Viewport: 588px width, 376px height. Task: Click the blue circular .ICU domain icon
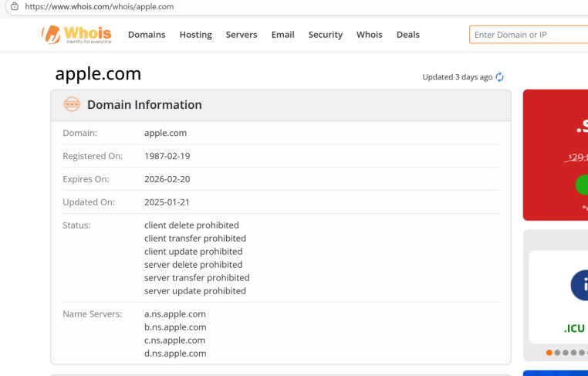(579, 285)
